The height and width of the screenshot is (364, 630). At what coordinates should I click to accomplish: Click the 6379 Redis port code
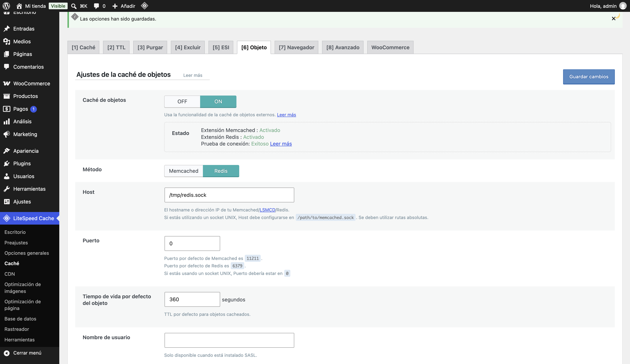[x=237, y=266]
